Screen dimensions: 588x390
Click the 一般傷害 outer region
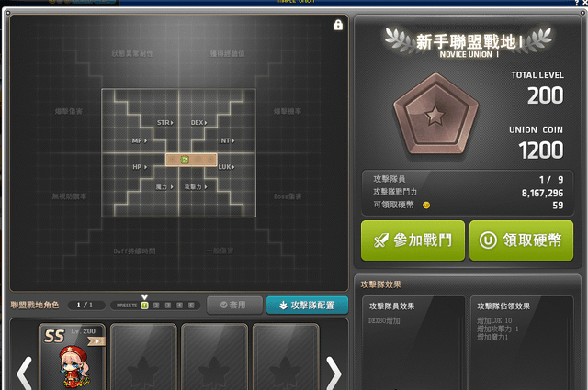[220, 251]
